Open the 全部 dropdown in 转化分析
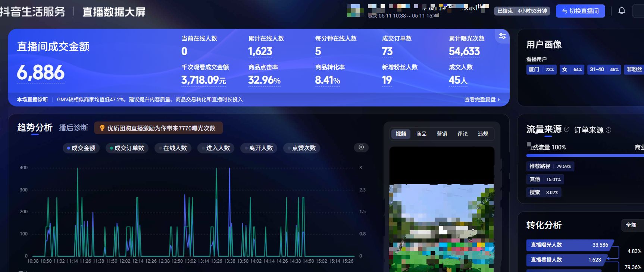This screenshot has height=272, width=644. tap(632, 225)
